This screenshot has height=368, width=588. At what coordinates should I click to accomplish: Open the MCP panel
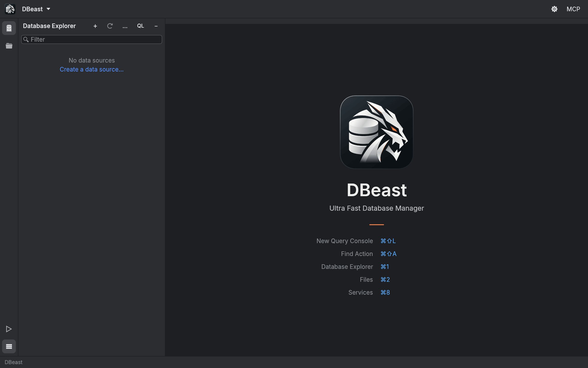tap(573, 9)
